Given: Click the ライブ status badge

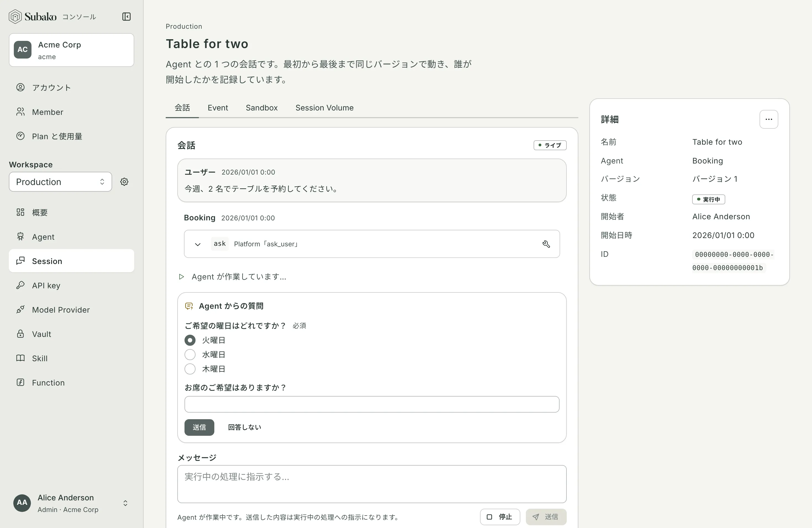Looking at the screenshot, I should 550,145.
